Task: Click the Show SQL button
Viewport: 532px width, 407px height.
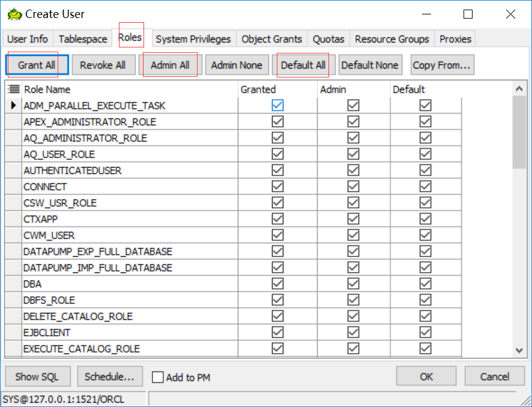Action: (x=38, y=376)
